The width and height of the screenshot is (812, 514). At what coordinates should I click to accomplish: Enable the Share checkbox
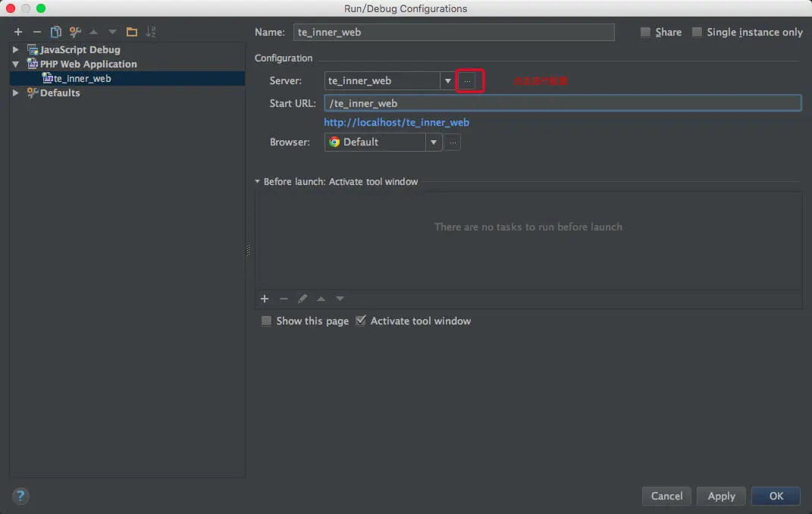point(645,32)
